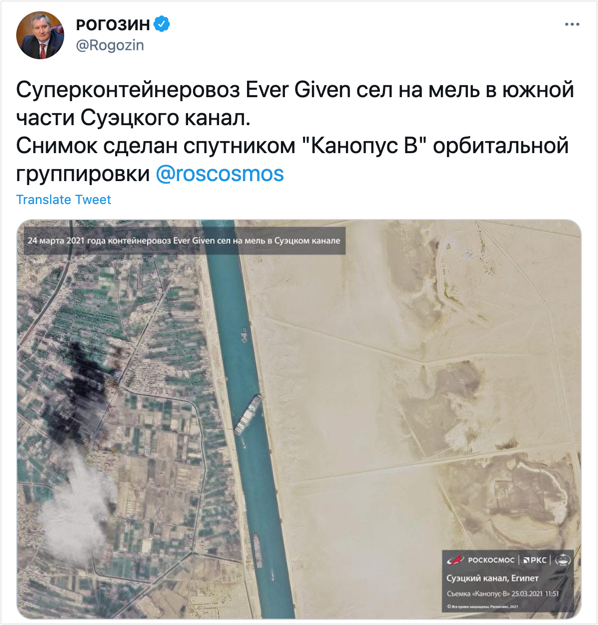Follow the @roscosmos mention link
The image size is (598, 625).
click(x=220, y=174)
